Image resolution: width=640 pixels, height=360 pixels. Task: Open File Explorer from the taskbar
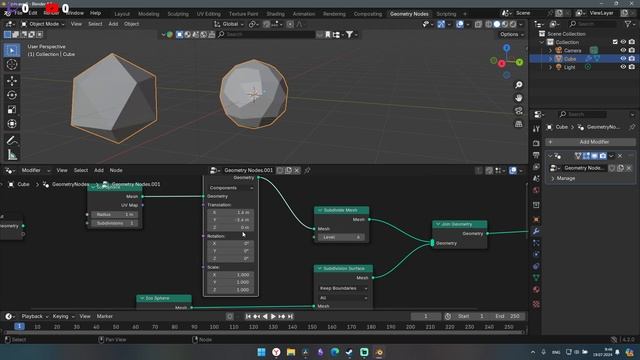[291, 352]
